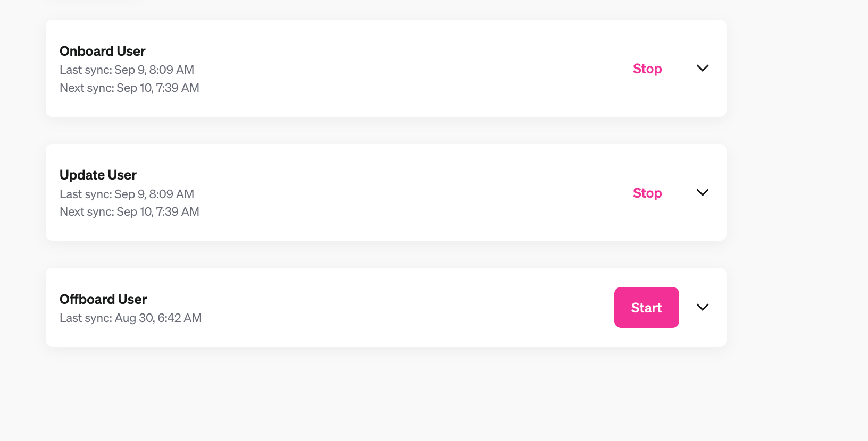The height and width of the screenshot is (441, 868).
Task: Click Onboard User's last sync timestamp
Action: point(127,70)
